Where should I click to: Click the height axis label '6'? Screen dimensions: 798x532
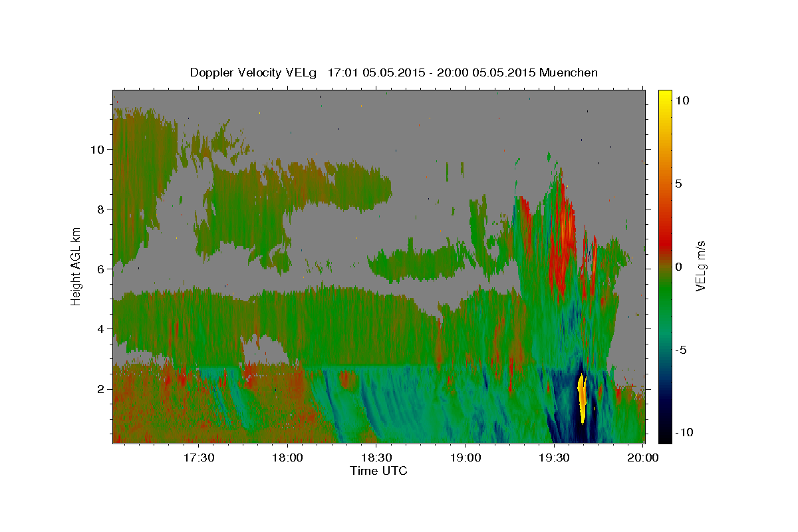coord(100,269)
